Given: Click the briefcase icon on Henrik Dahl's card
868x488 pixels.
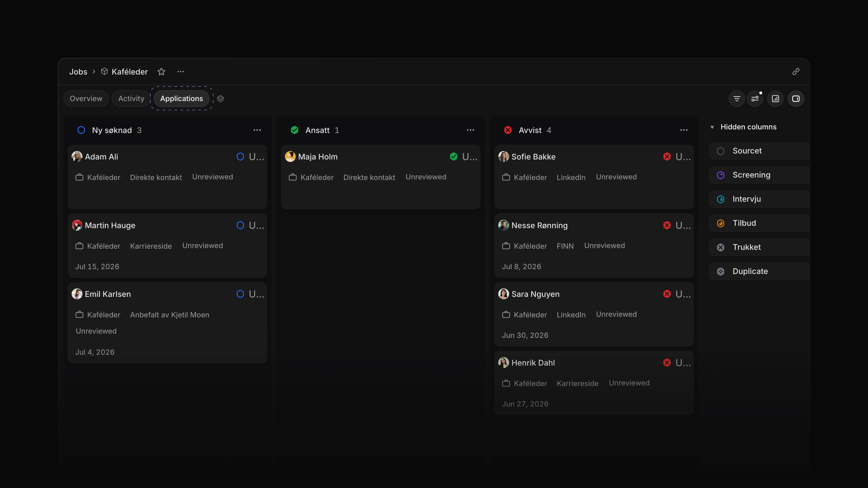Looking at the screenshot, I should click(506, 383).
